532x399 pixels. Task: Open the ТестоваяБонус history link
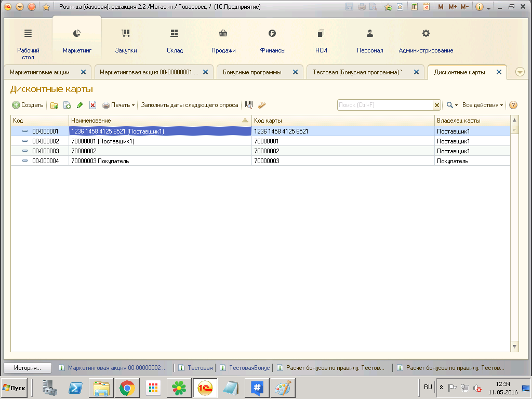coord(249,368)
